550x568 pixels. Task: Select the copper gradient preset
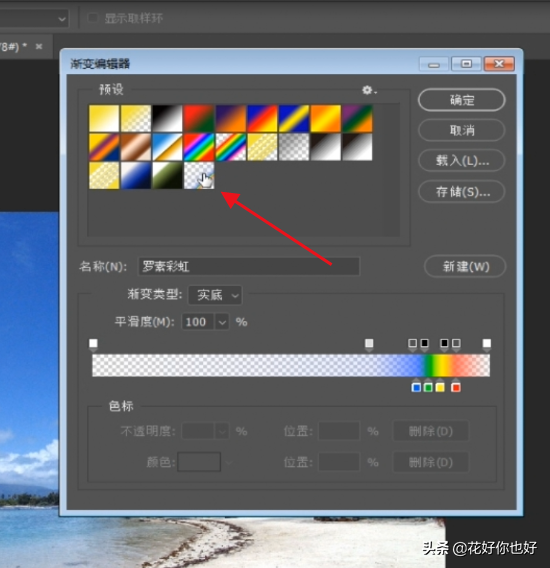pyautogui.click(x=136, y=147)
